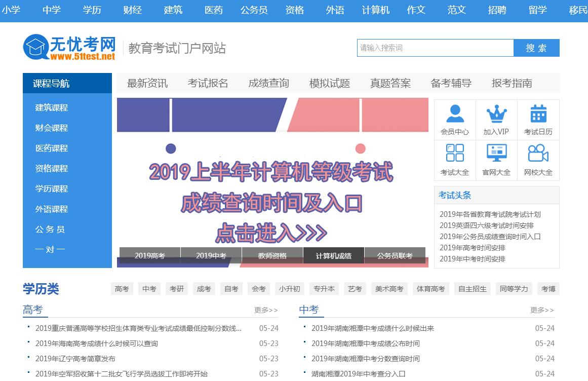This screenshot has width=588, height=381.
Task: Expand 更多 link in 中考 section
Action: coord(542,310)
